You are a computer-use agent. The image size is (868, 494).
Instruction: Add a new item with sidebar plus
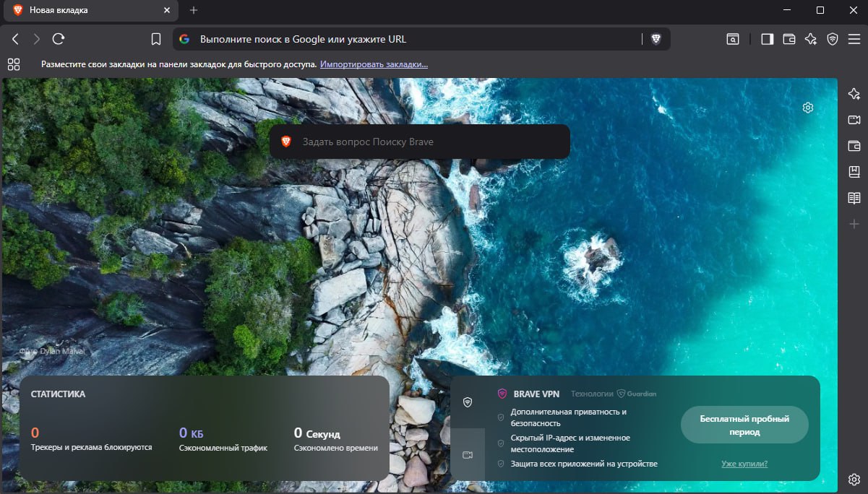[854, 225]
